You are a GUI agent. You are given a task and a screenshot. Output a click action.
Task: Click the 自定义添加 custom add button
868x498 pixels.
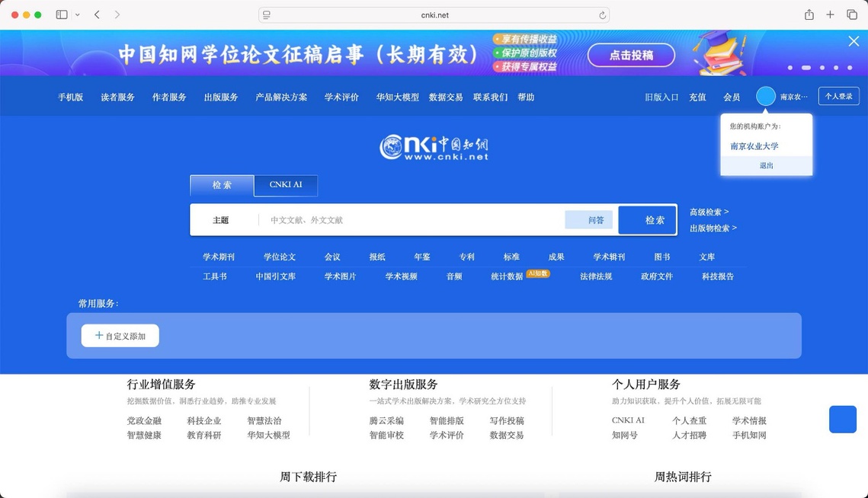(120, 336)
